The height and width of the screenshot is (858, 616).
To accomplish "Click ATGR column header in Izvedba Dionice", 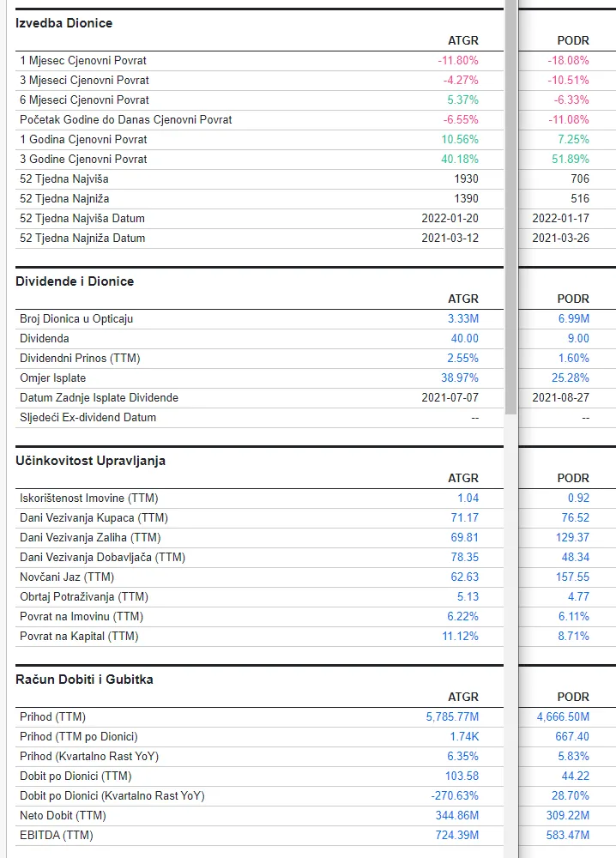I will [x=463, y=41].
